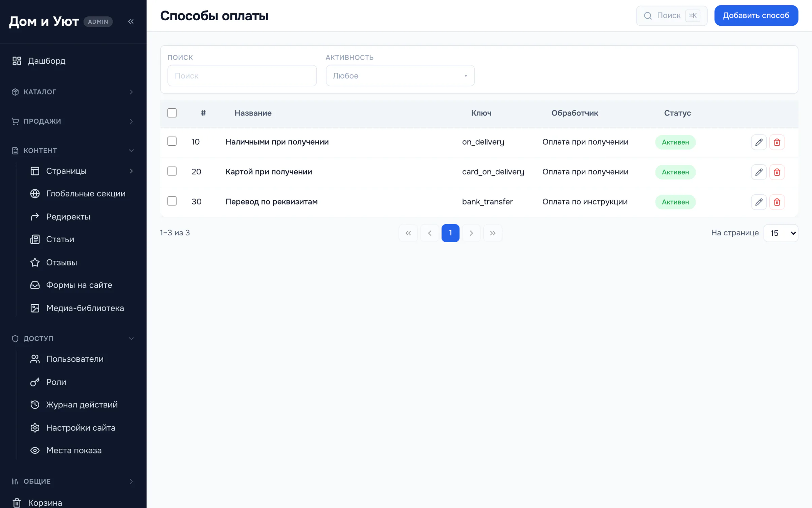Expand the Каталог sidebar section

(73, 92)
